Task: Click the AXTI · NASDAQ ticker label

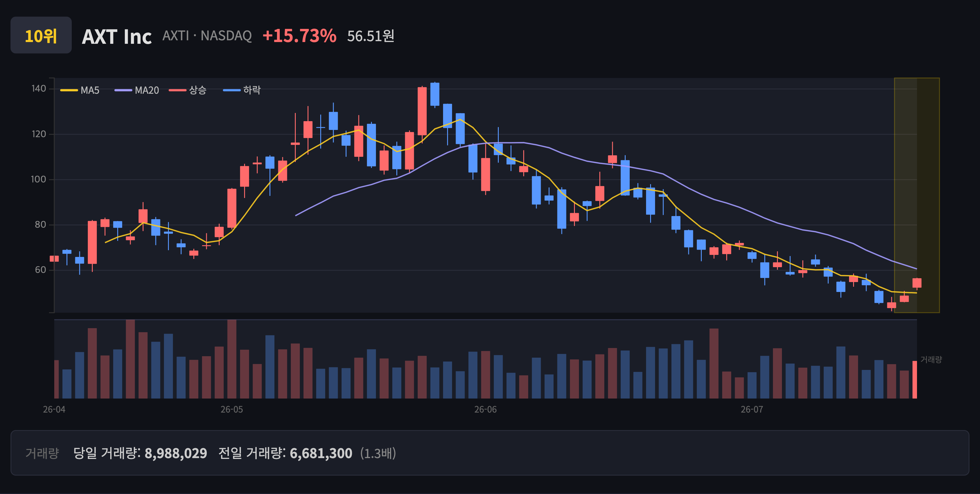Action: (x=207, y=36)
